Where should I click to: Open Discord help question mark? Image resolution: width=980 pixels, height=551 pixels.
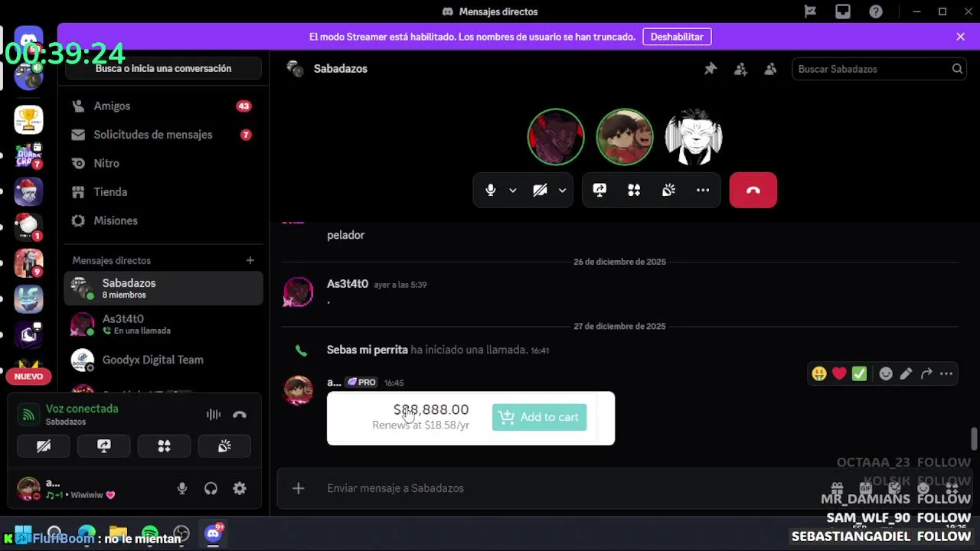[876, 11]
